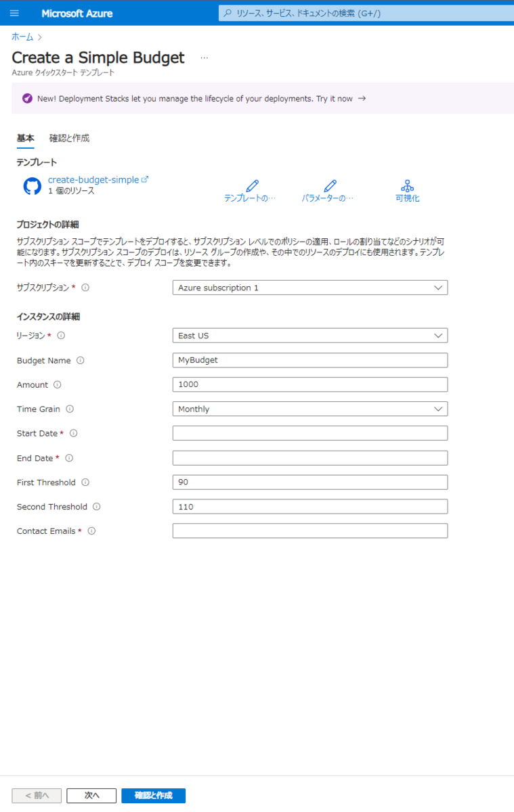The height and width of the screenshot is (812, 514).
Task: Click the First Threshold input field
Action: pos(310,482)
